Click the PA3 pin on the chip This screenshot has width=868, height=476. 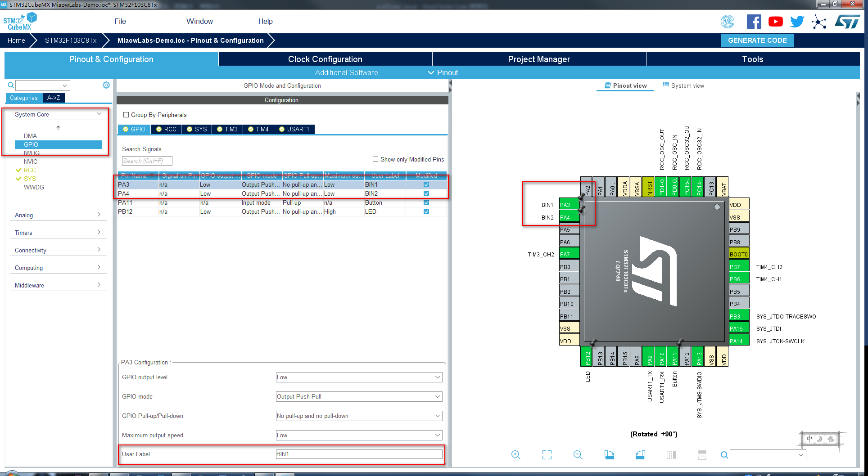(569, 205)
